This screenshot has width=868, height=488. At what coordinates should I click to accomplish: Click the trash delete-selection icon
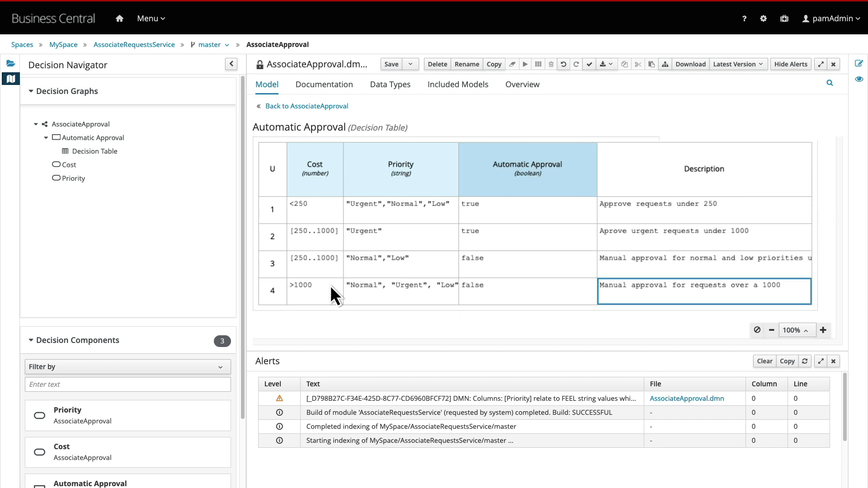[x=551, y=64]
